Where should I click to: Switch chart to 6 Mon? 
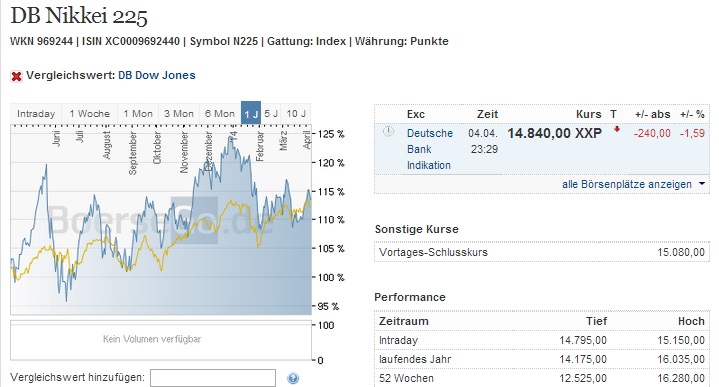[x=220, y=114]
